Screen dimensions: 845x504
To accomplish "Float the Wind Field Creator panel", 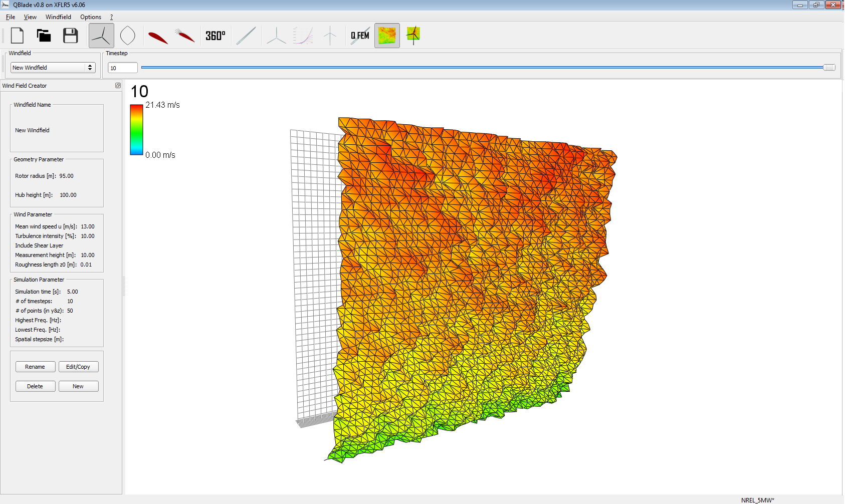I will 118,86.
